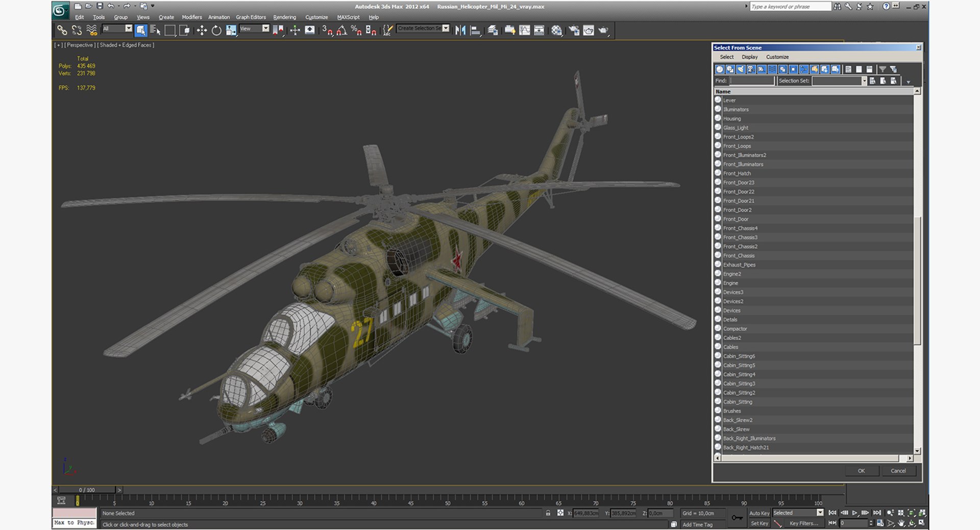Screen dimensions: 980x530
Task: Click the Mirror tool icon
Action: [x=460, y=31]
